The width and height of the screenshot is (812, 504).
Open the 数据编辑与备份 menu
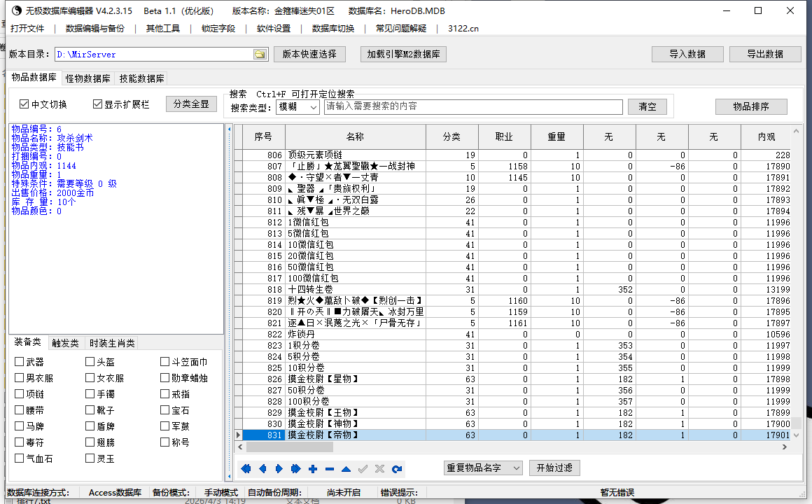click(x=95, y=29)
